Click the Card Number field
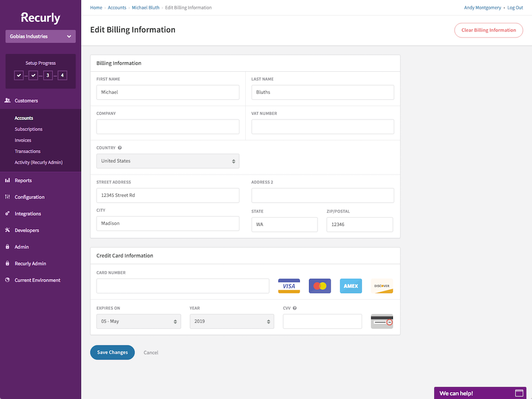This screenshot has height=399, width=532. click(182, 286)
